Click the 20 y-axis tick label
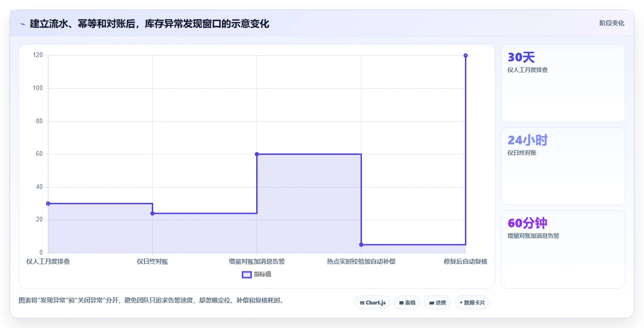 [39, 220]
